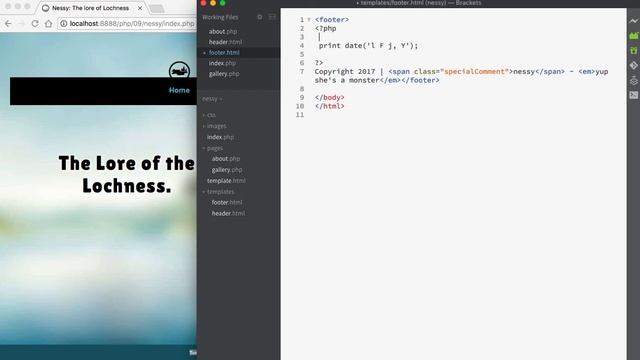Open gallery.php under pages folder

(227, 170)
